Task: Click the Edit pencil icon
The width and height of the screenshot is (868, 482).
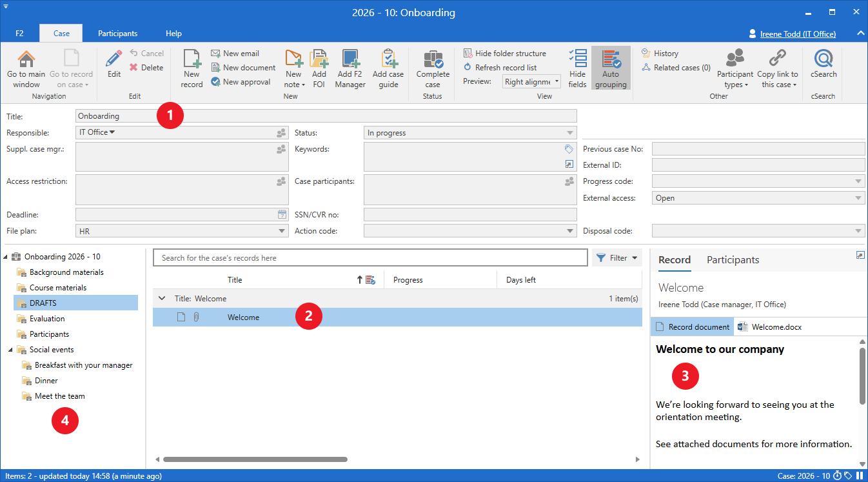Action: (x=114, y=64)
